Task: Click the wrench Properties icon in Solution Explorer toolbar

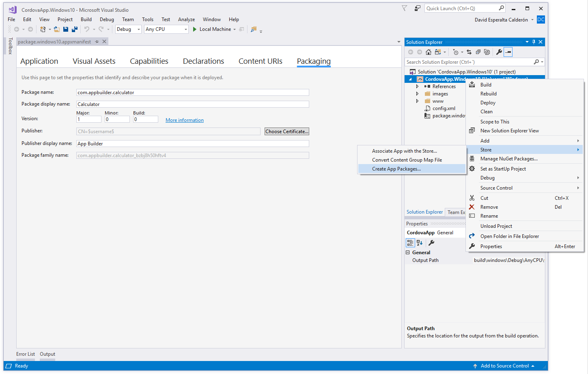Action: 499,52
